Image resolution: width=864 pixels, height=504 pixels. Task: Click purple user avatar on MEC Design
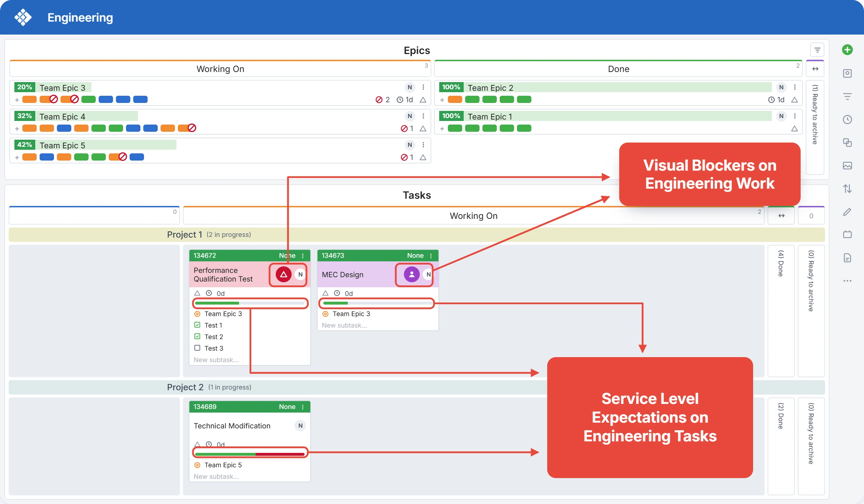click(411, 274)
